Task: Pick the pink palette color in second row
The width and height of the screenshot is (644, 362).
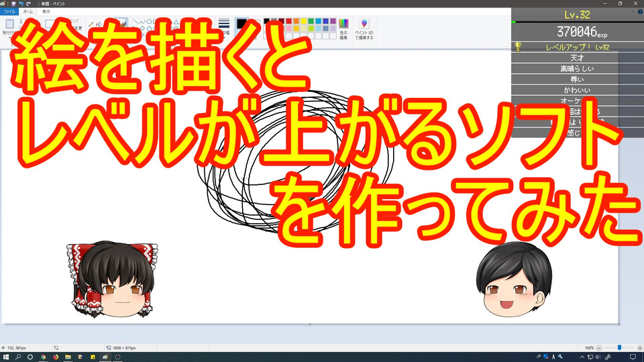Action: 288,29
